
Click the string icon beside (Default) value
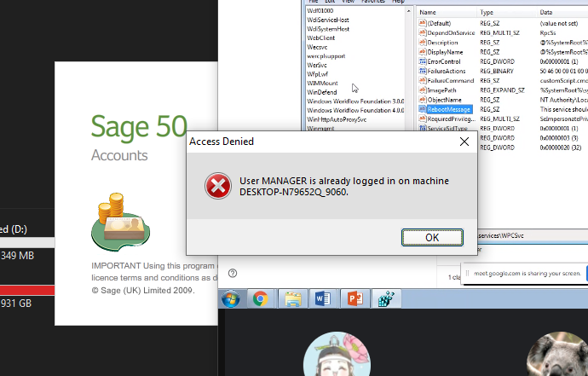tap(422, 23)
